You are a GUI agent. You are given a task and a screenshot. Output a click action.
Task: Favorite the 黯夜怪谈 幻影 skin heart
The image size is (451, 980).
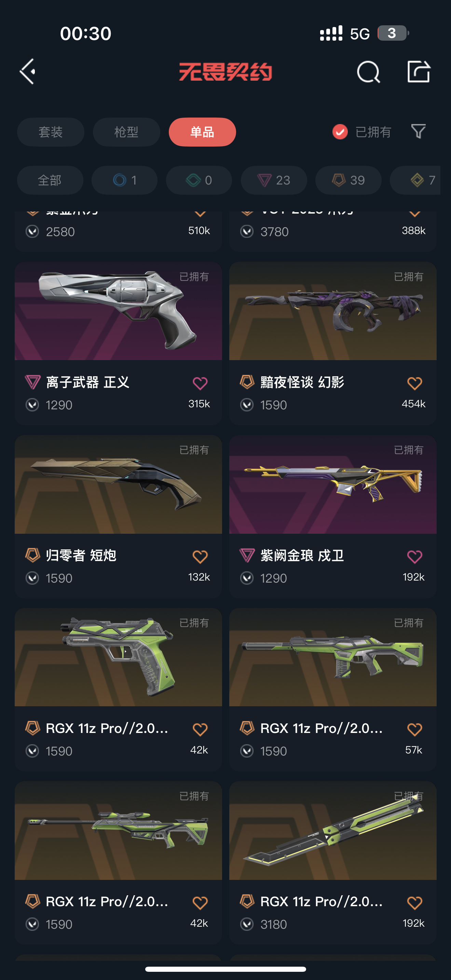coord(414,383)
